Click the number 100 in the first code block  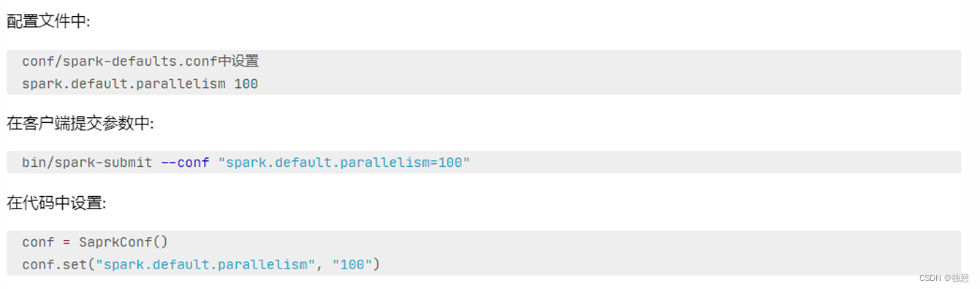click(x=246, y=83)
